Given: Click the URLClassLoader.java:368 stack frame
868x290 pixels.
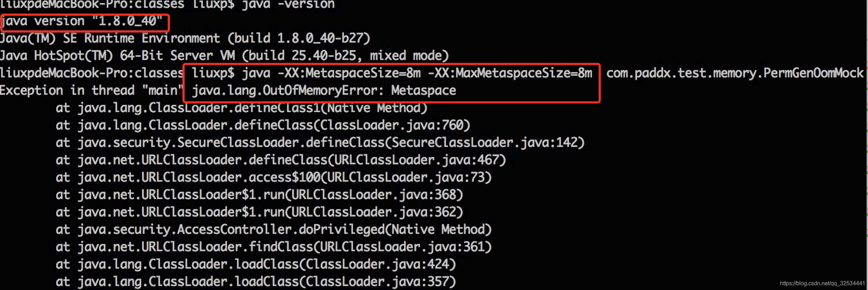Looking at the screenshot, I should click(259, 195).
